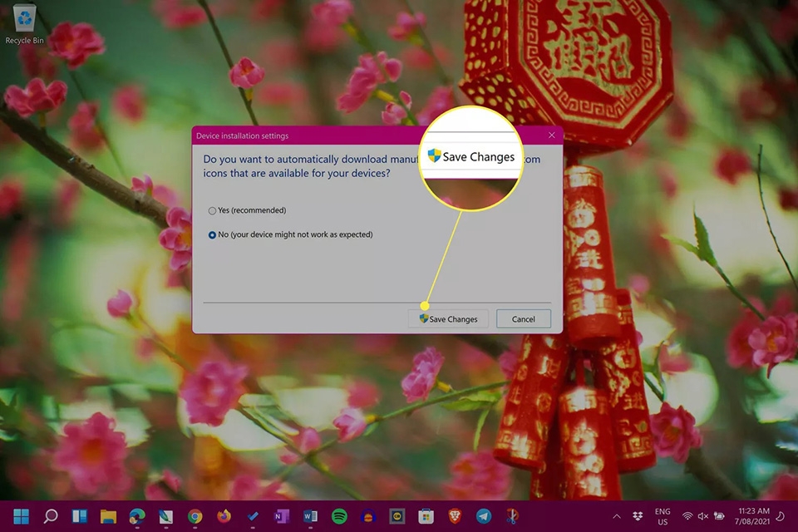Screen dimensions: 798x532
Task: Select the No option in the dialog
Action: pyautogui.click(x=213, y=234)
